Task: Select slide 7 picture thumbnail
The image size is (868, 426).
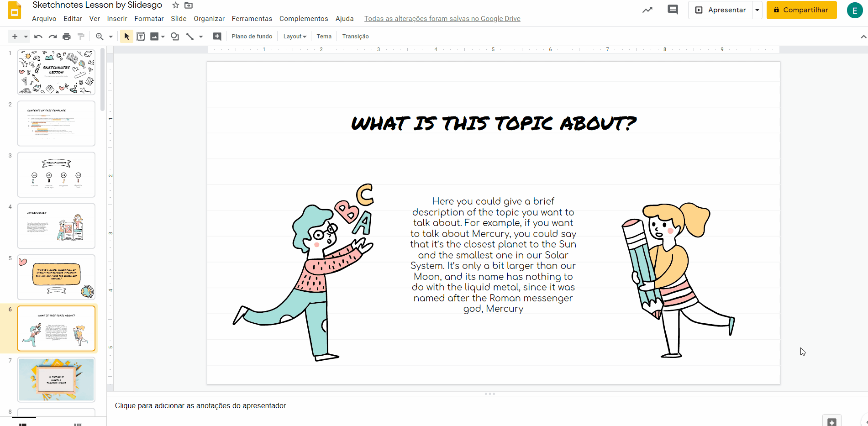Action: point(56,379)
